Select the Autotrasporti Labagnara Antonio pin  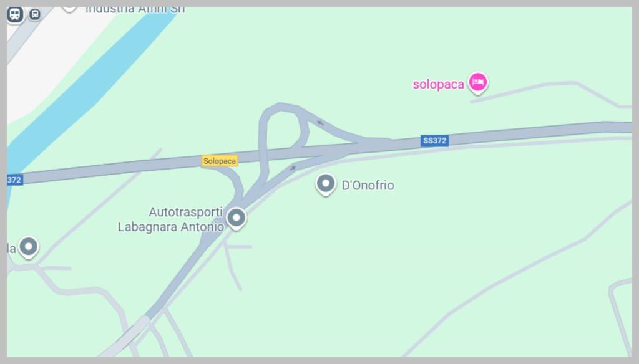237,218
